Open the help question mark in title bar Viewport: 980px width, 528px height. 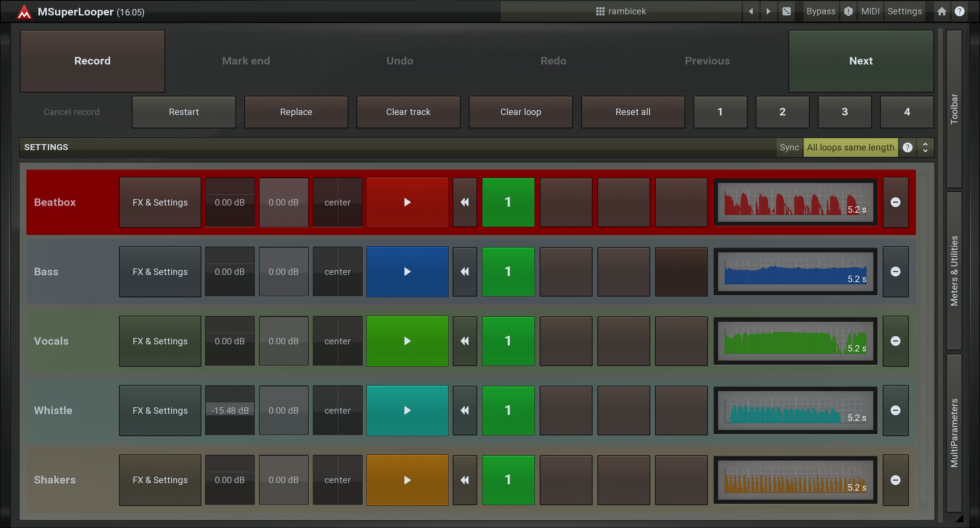pos(959,11)
